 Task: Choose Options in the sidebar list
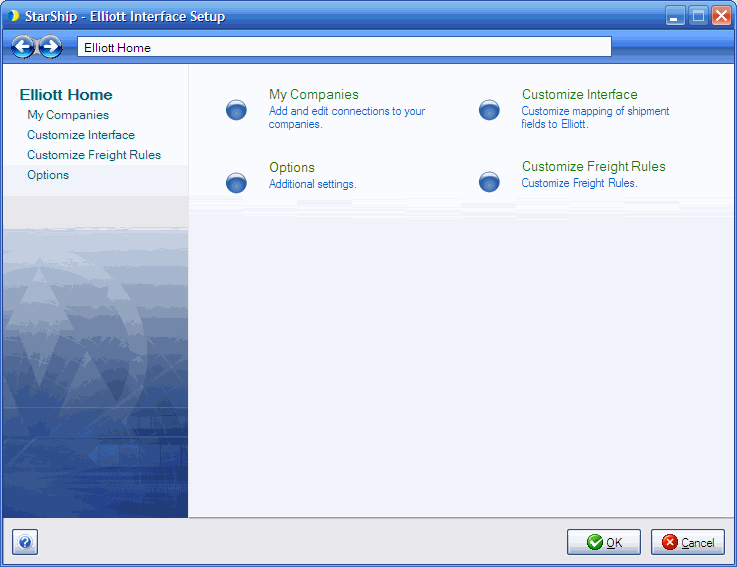48,175
